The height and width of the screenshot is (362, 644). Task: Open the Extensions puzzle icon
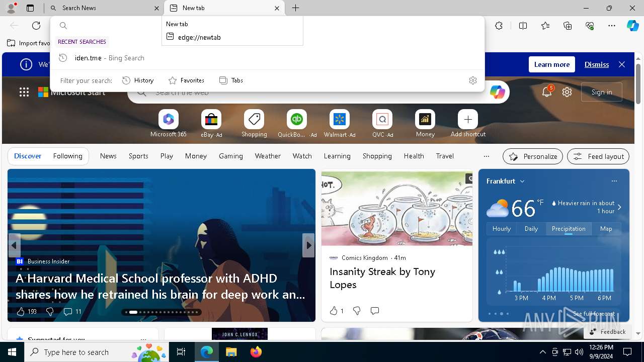[499, 26]
